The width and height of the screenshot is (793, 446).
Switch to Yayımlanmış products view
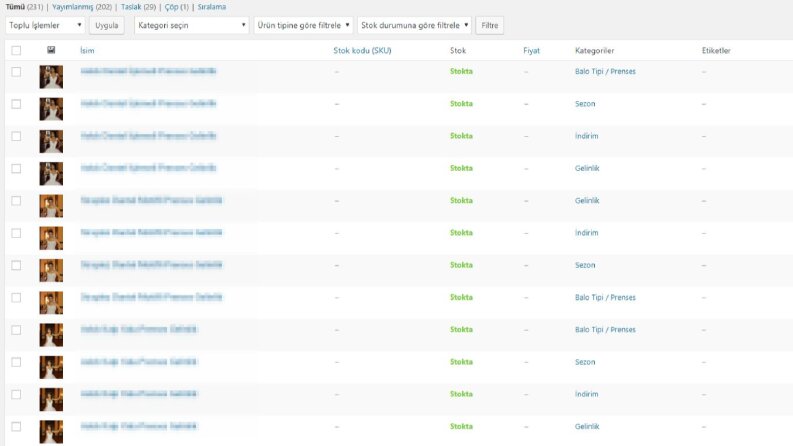click(x=73, y=7)
